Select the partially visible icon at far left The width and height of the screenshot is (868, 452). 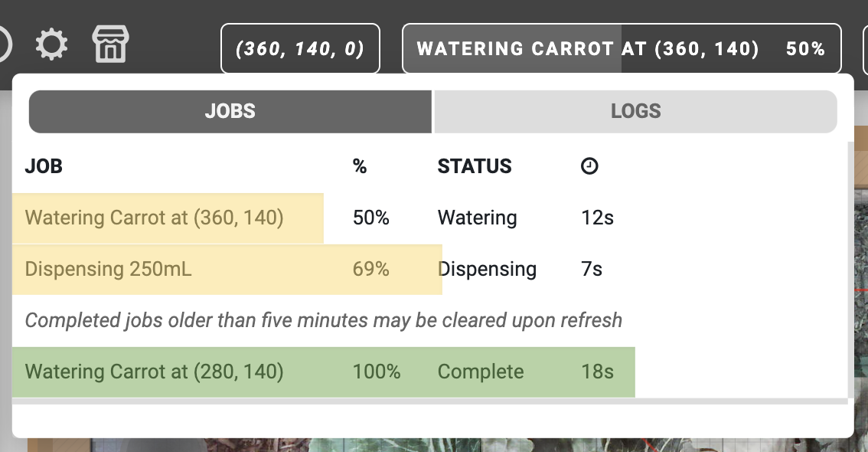tap(3, 44)
